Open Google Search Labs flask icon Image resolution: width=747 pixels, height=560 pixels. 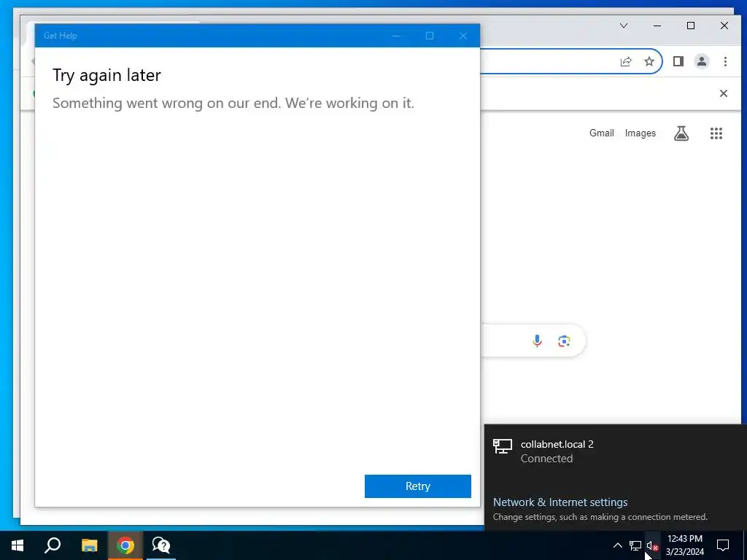(681, 133)
